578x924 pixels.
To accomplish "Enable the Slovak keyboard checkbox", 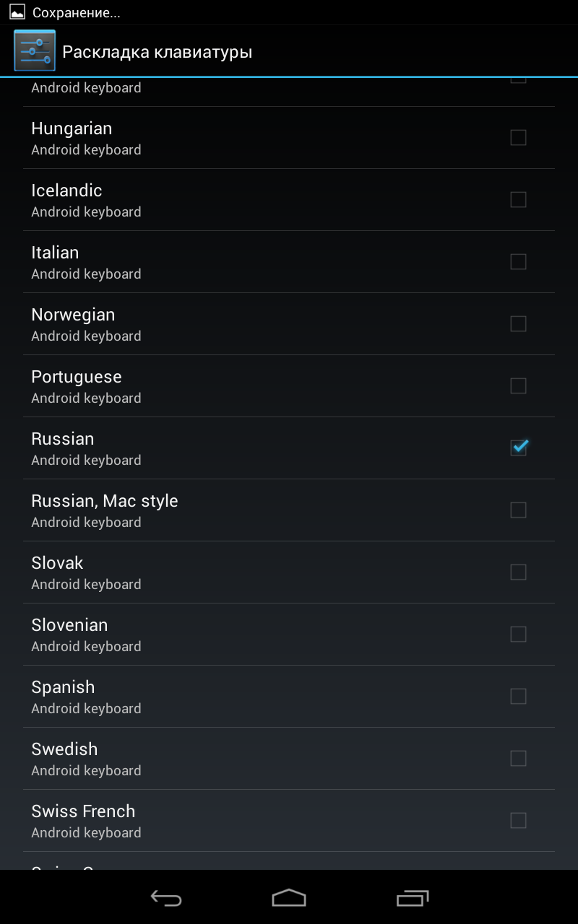I will [518, 572].
